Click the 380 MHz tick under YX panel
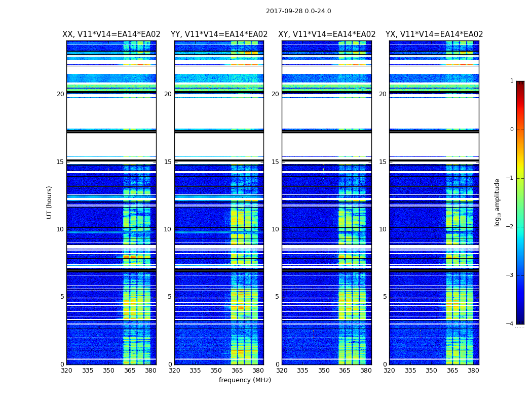Viewport: 532px width, 405px height. coord(473,371)
